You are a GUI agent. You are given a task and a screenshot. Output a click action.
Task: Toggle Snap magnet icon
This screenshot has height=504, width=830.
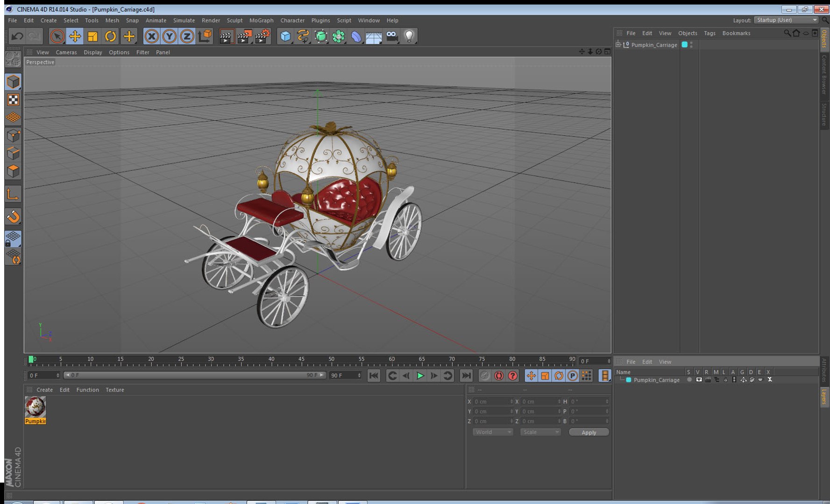click(x=13, y=216)
